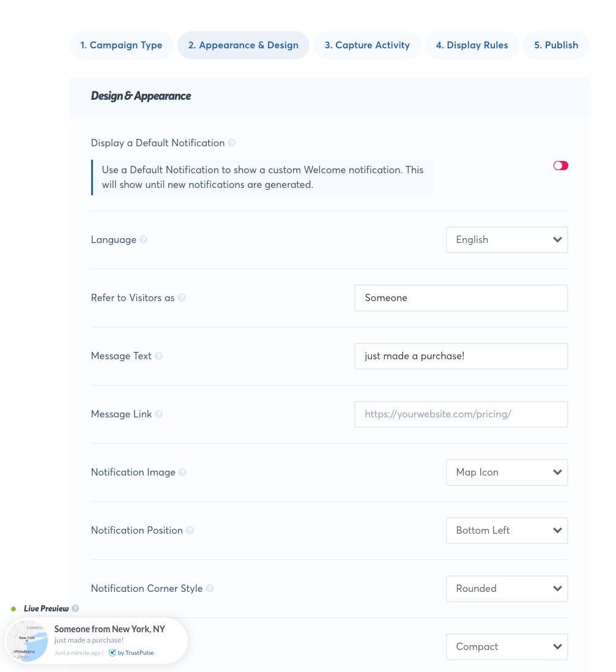Click the Notification Image help icon
The height and width of the screenshot is (672, 616).
pyautogui.click(x=182, y=472)
